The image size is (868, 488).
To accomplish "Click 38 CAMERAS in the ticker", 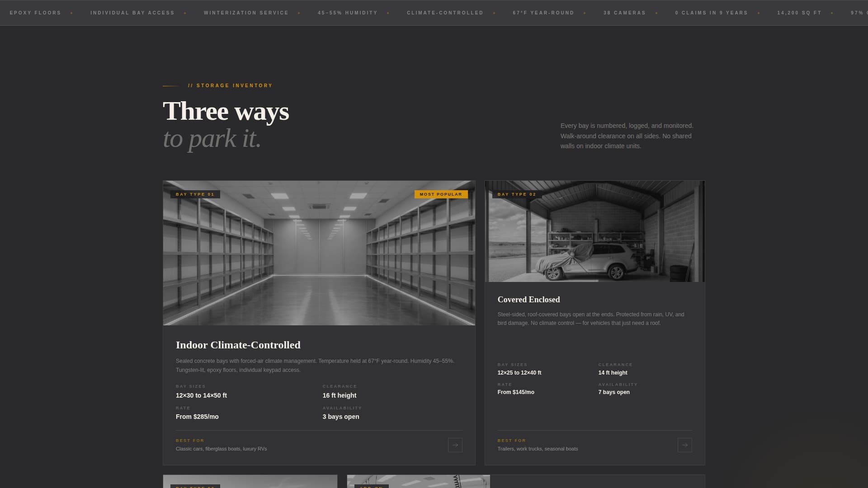I will click(x=625, y=13).
